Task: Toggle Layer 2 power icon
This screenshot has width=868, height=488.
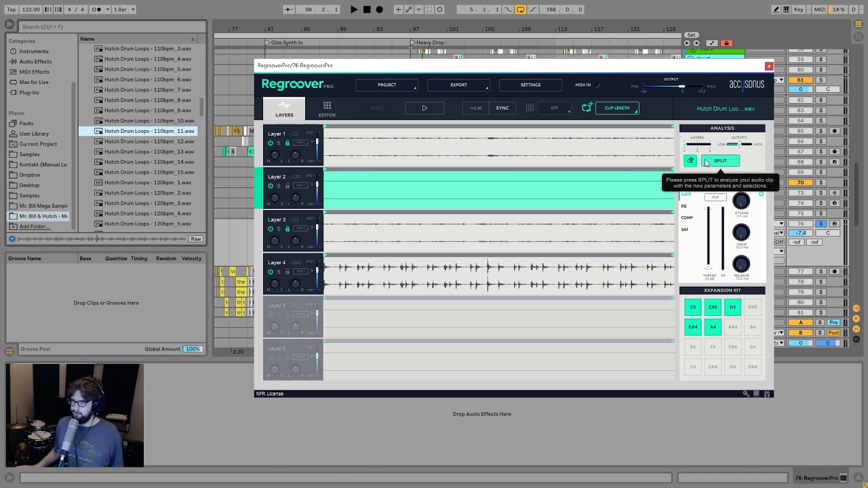Action: pos(271,186)
